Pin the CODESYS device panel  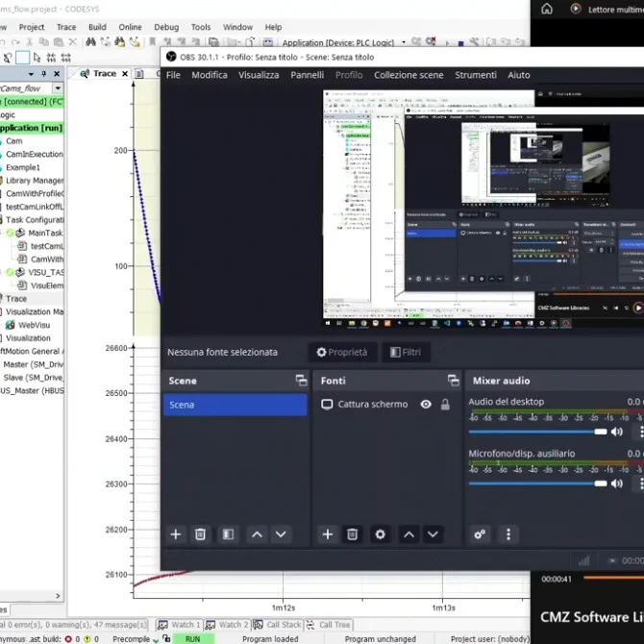click(x=43, y=74)
